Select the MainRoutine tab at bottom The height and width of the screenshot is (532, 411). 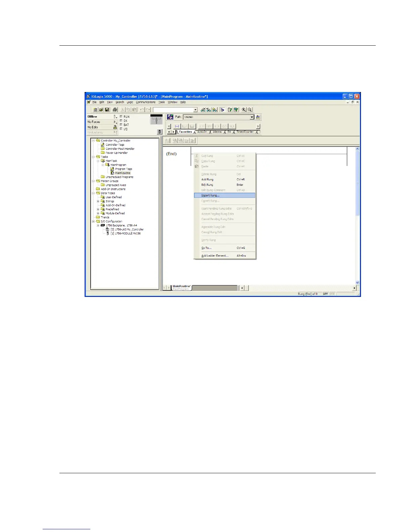181,287
